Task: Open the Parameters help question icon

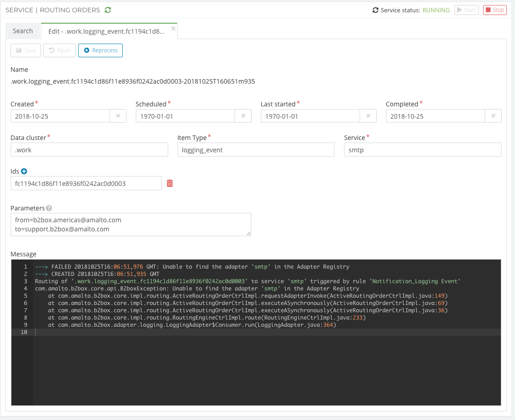Action: [x=49, y=208]
